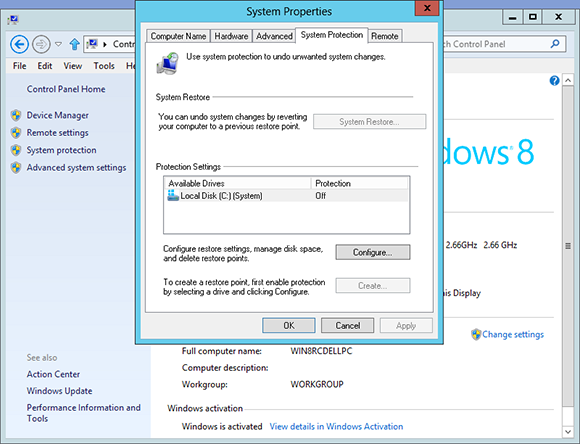The width and height of the screenshot is (580, 444).
Task: Click the Device Manager shield icon
Action: [x=16, y=115]
